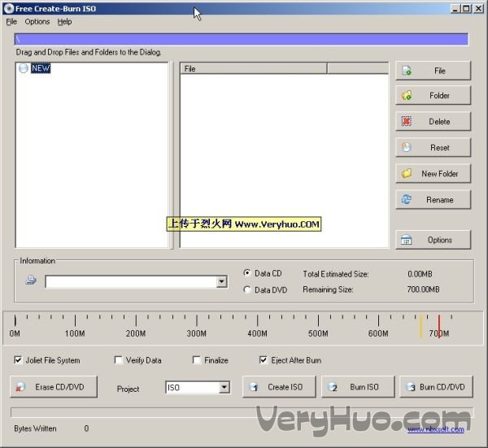Screen dimensions: 488x448
Task: Open the File menu
Action: pos(11,22)
